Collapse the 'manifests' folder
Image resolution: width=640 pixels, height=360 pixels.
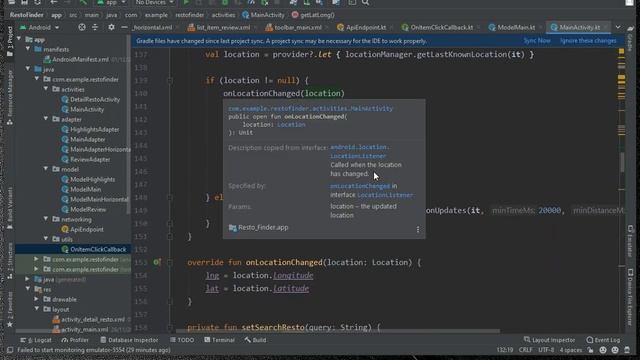pyautogui.click(x=28, y=49)
